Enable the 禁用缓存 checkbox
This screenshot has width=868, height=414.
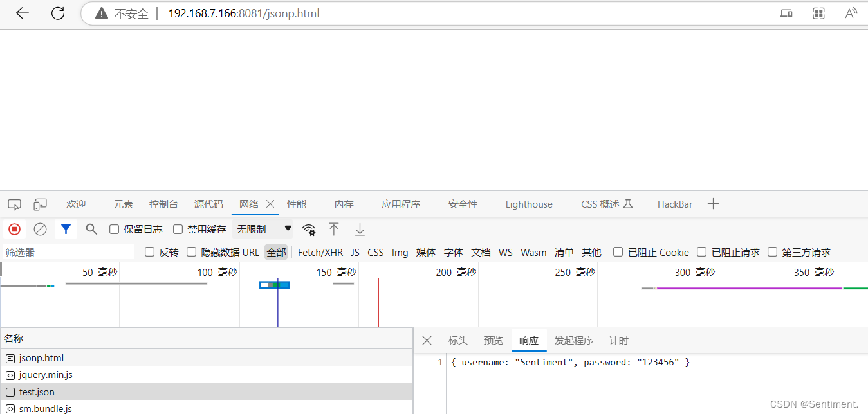(178, 230)
